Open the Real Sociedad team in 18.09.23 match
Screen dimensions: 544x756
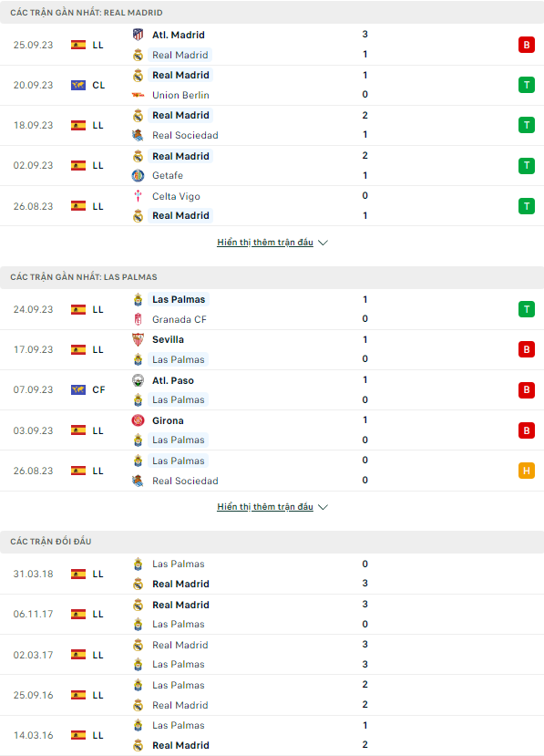pyautogui.click(x=185, y=136)
